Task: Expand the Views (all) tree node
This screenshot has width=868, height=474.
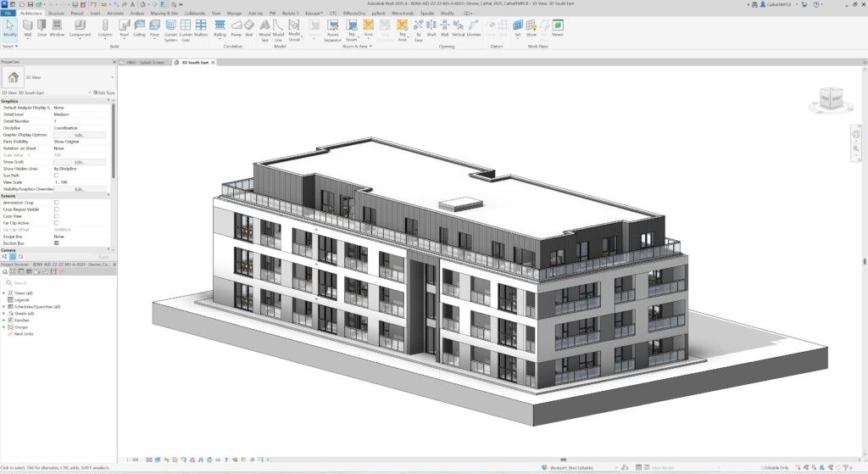Action: [3, 293]
